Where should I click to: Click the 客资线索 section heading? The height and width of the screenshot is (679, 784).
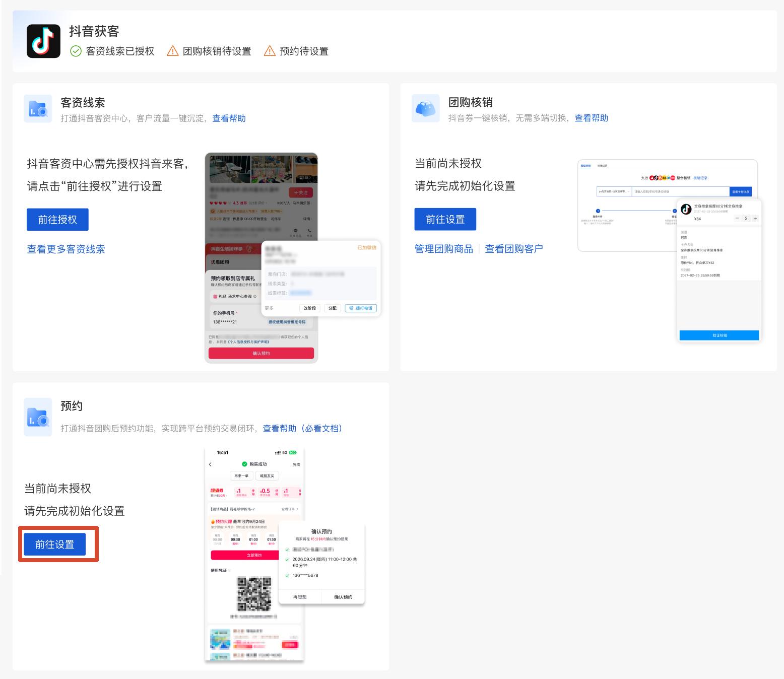83,102
